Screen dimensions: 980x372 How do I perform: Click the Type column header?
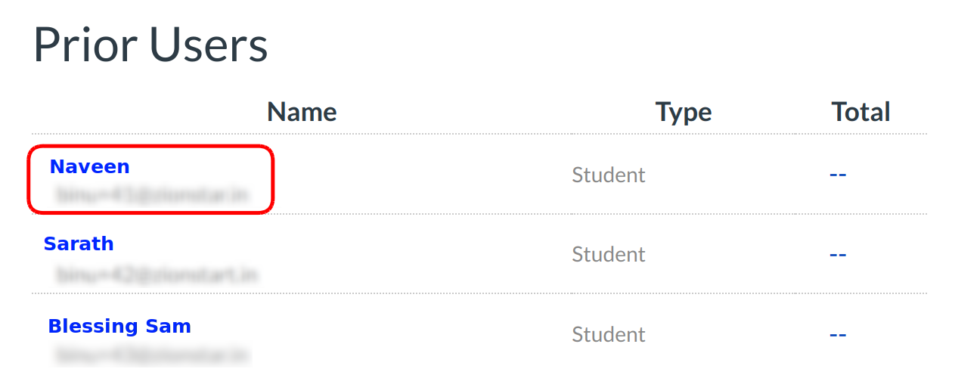point(683,113)
